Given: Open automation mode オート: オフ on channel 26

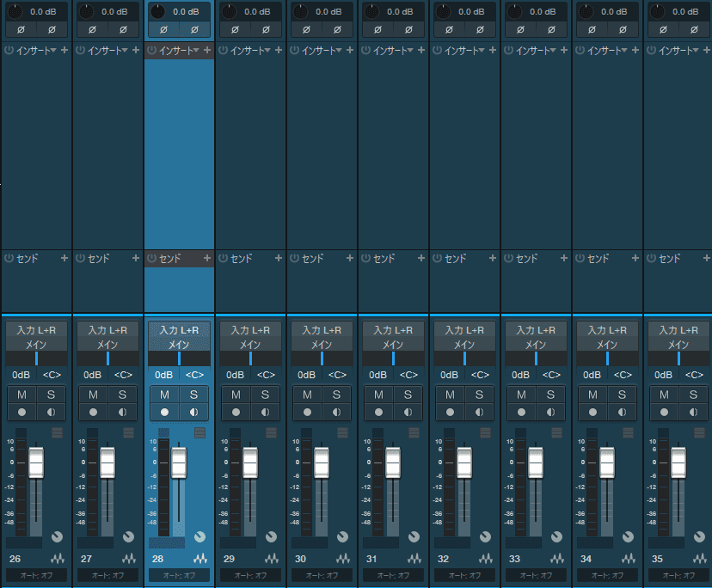Looking at the screenshot, I should pos(36,575).
